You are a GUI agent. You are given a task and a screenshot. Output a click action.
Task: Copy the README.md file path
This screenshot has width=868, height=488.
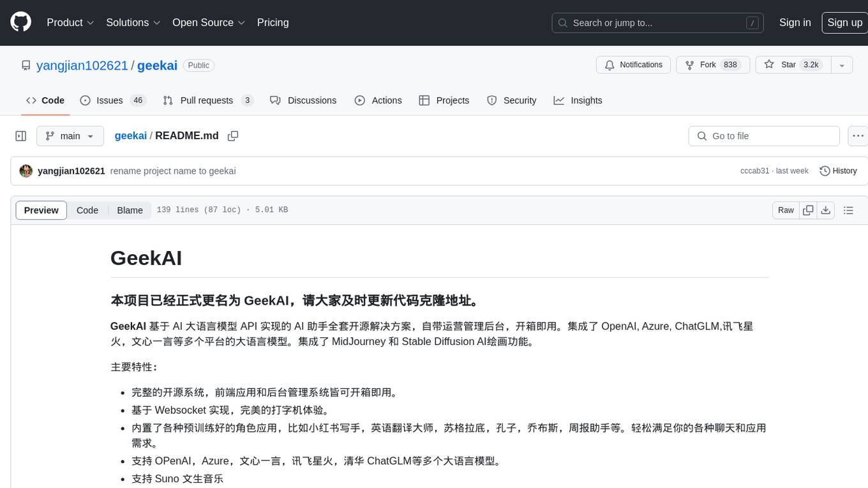click(233, 136)
